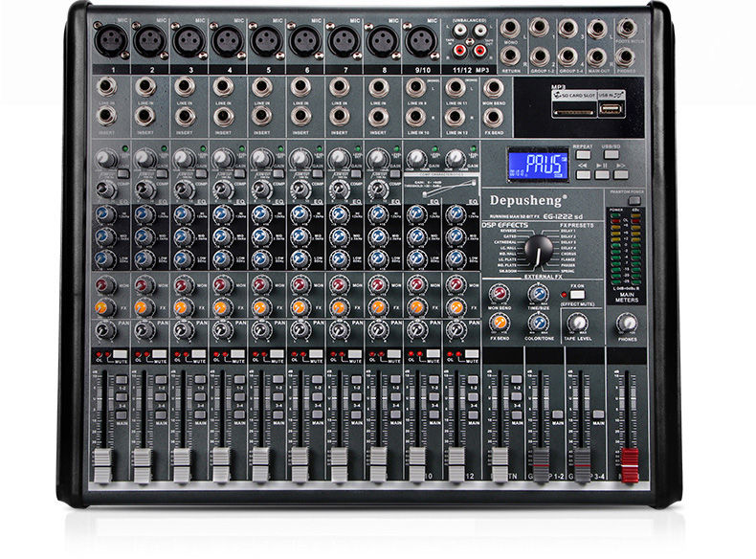Click the blue LCD display showing PAUS
The width and height of the screenshot is (756, 559).
point(537,165)
